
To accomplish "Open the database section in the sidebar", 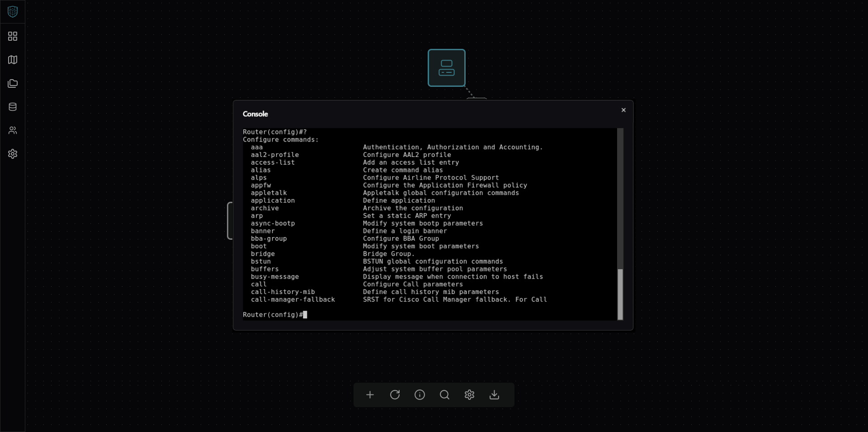I will pyautogui.click(x=13, y=107).
